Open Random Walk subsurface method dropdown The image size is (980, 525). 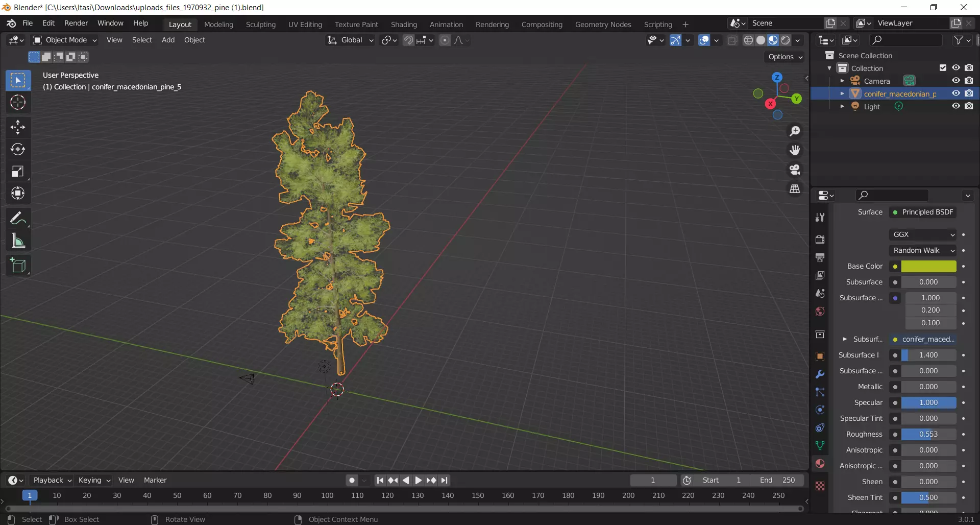[923, 250]
